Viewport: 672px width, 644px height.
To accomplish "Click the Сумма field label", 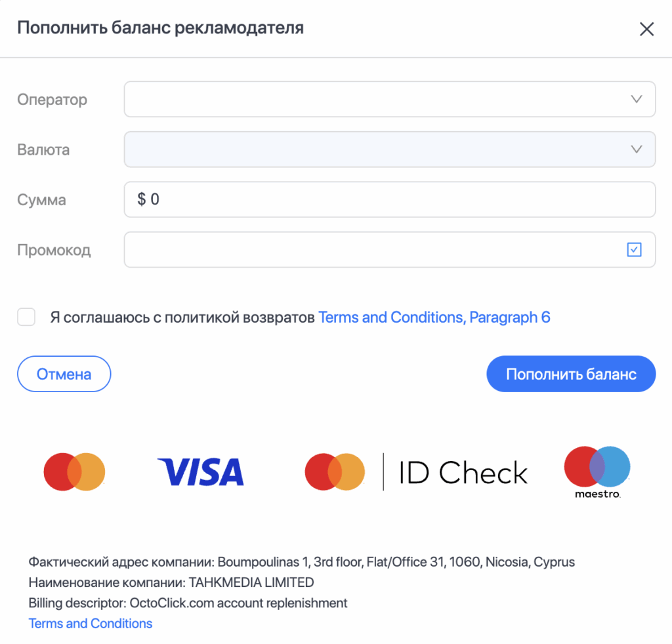I will 41,200.
